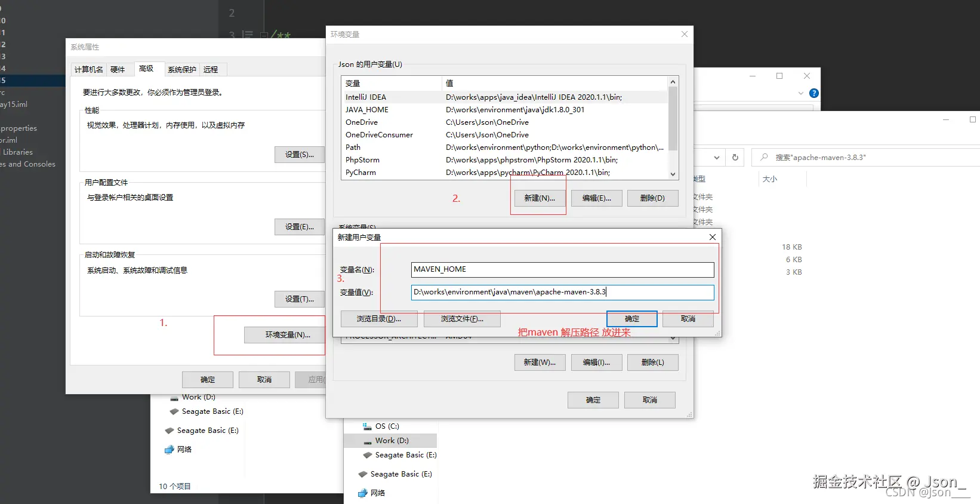The width and height of the screenshot is (980, 504).
Task: Click the apache-maven-3.8.3 search box
Action: 865,158
